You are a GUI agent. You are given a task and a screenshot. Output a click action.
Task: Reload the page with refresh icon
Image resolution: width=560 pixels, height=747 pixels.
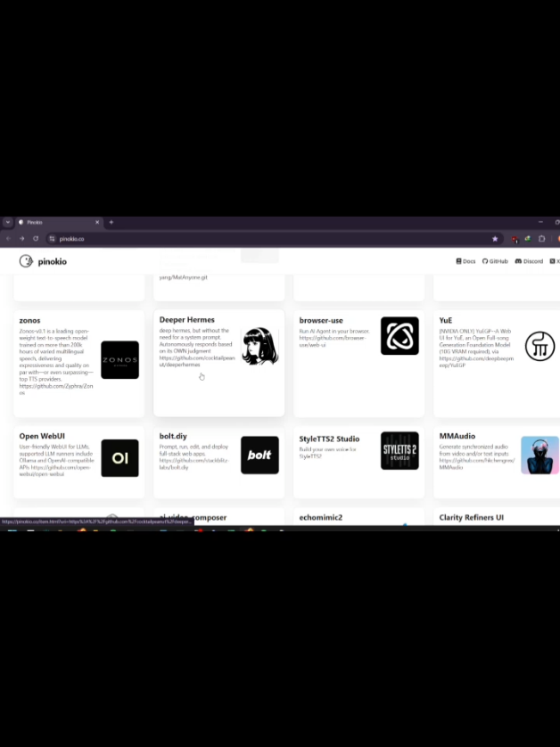36,239
